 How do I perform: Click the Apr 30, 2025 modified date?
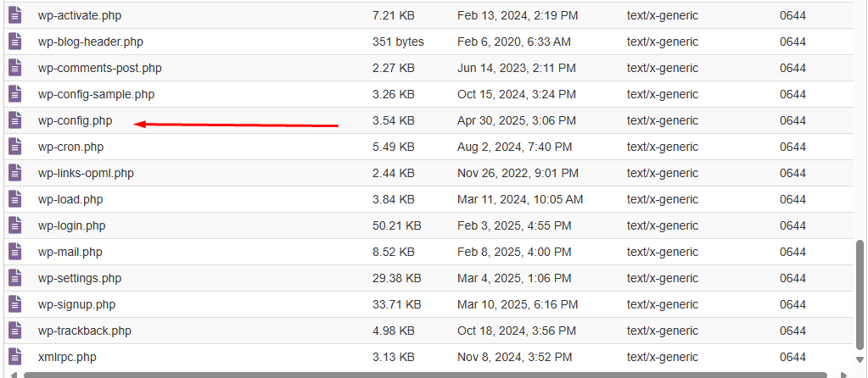click(516, 120)
